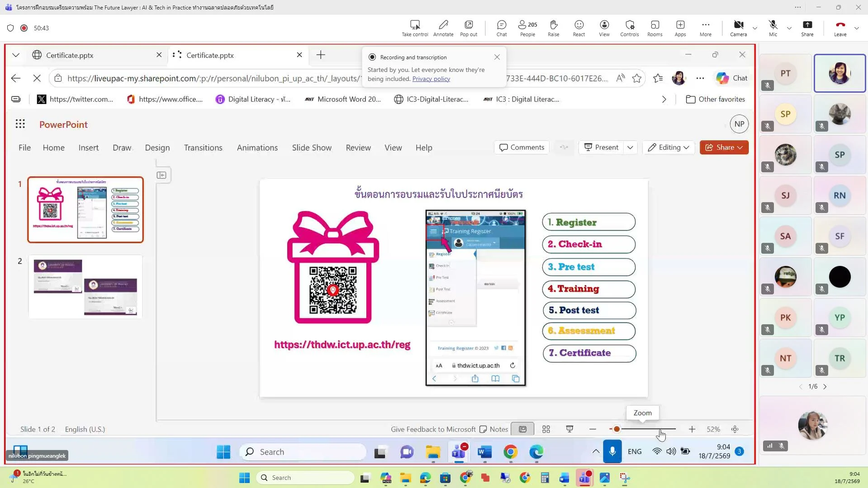The height and width of the screenshot is (488, 868).
Task: Switch to Reading view in status bar
Action: [x=569, y=429]
